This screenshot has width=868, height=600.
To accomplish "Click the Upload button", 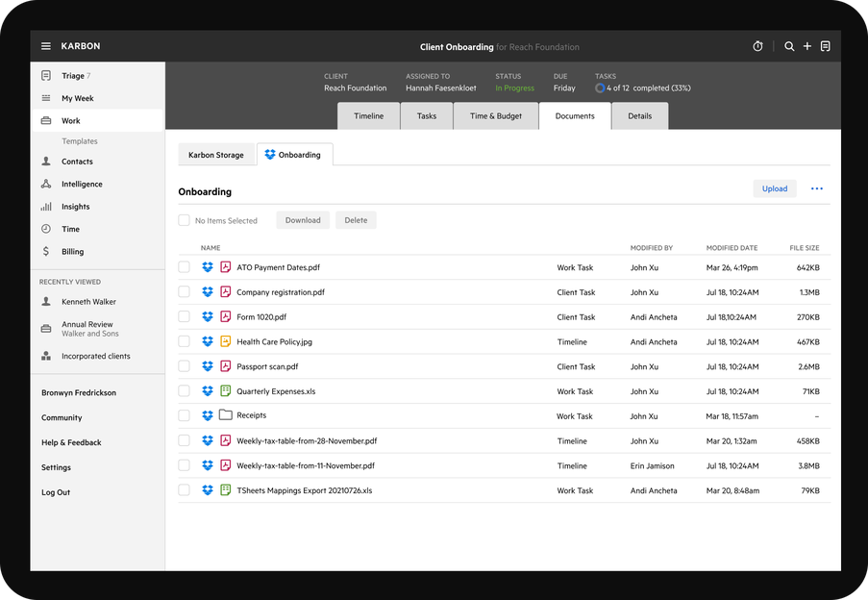I will pyautogui.click(x=775, y=188).
